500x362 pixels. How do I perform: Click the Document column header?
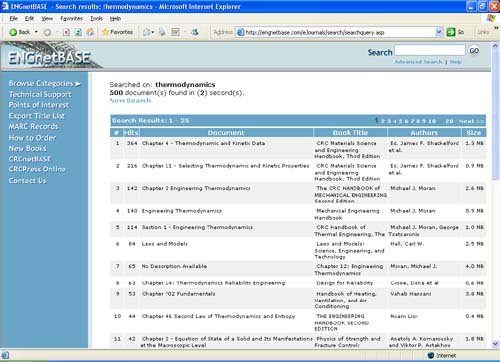point(226,133)
